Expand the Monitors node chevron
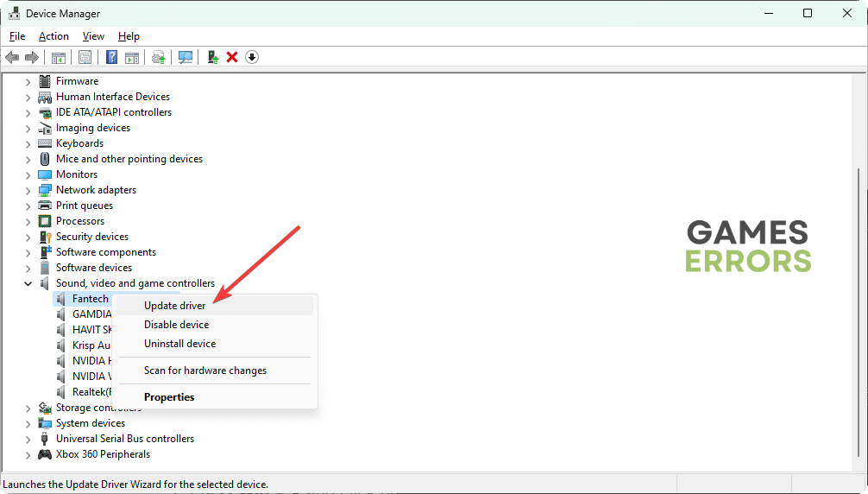The height and width of the screenshot is (494, 868). [x=28, y=174]
